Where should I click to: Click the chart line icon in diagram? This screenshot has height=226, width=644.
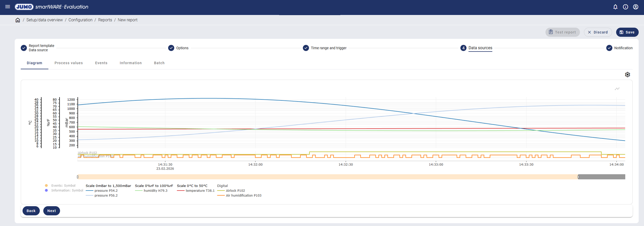coord(617,89)
